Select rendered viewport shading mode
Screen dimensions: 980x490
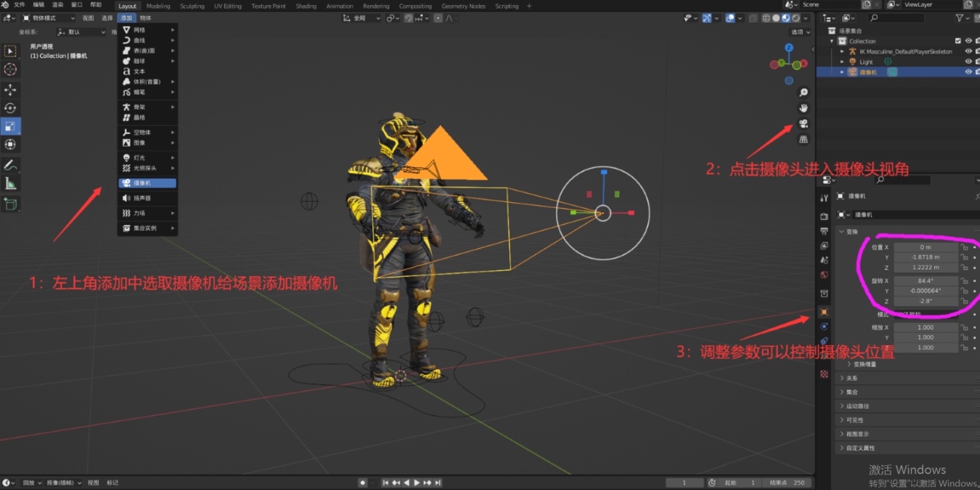click(796, 18)
